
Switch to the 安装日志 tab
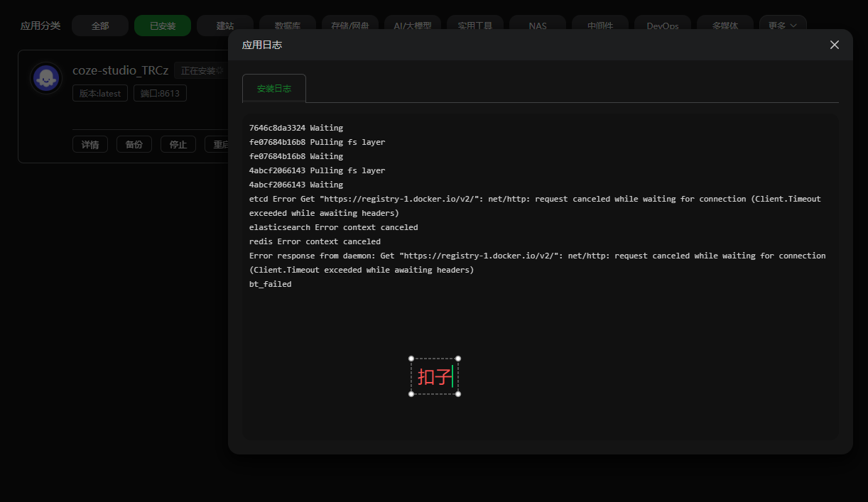tap(273, 88)
